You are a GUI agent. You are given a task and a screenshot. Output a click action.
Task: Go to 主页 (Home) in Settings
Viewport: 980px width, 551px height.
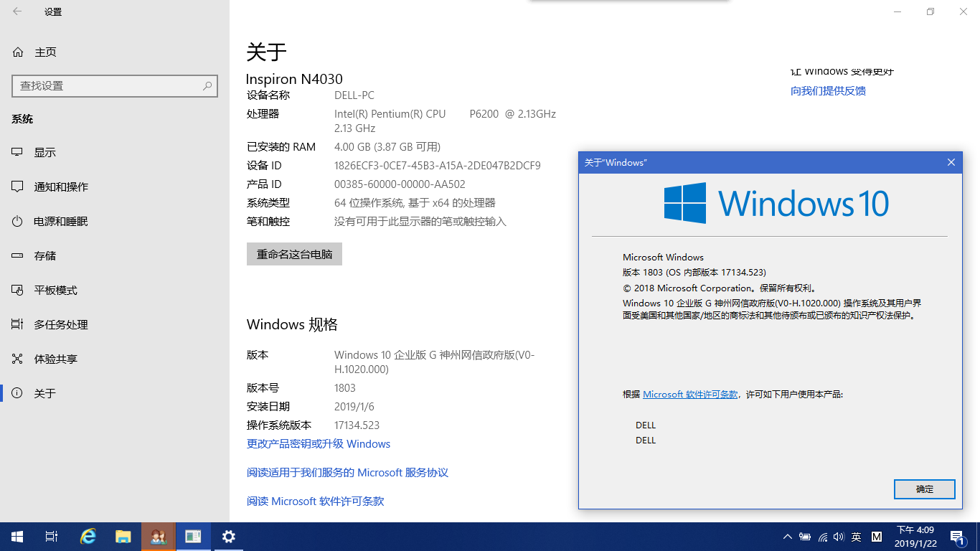click(44, 52)
